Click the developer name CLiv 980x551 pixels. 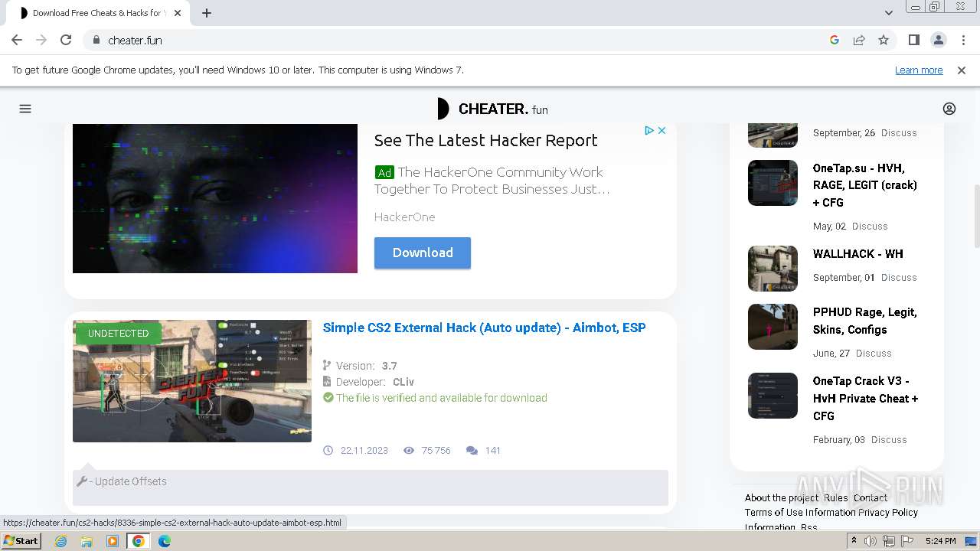point(403,382)
